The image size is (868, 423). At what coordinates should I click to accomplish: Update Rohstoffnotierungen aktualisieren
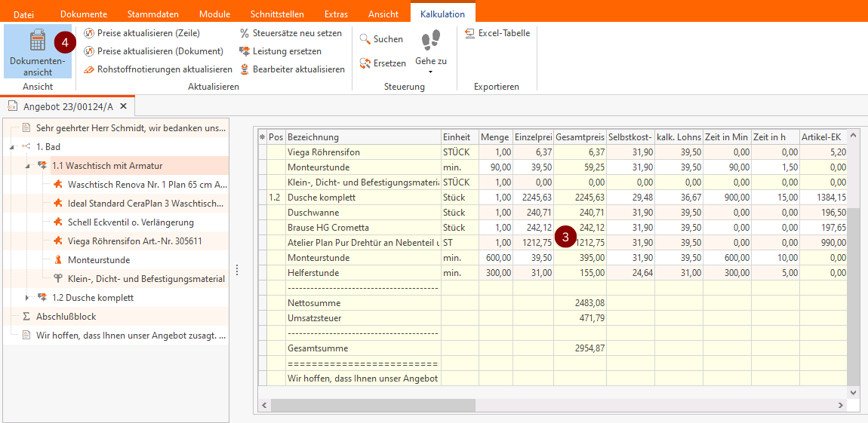click(164, 69)
